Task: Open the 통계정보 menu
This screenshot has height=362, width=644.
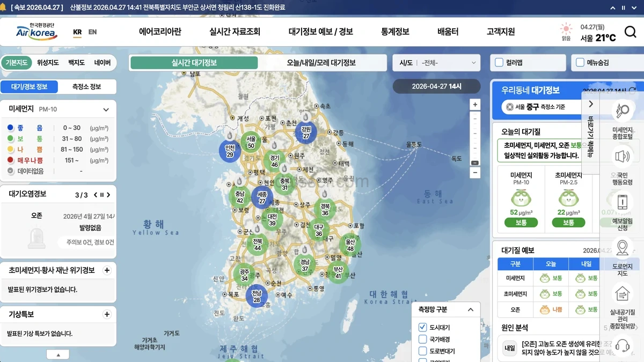Action: (395, 32)
